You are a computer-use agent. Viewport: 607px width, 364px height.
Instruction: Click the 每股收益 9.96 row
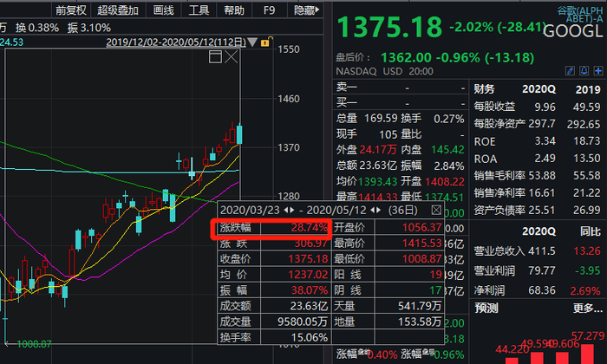[538, 107]
